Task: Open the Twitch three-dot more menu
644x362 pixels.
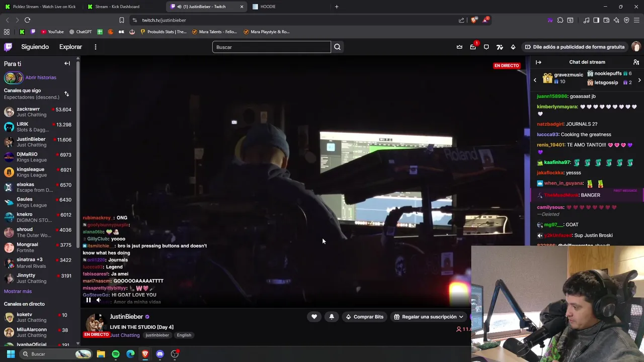Action: pyautogui.click(x=95, y=47)
